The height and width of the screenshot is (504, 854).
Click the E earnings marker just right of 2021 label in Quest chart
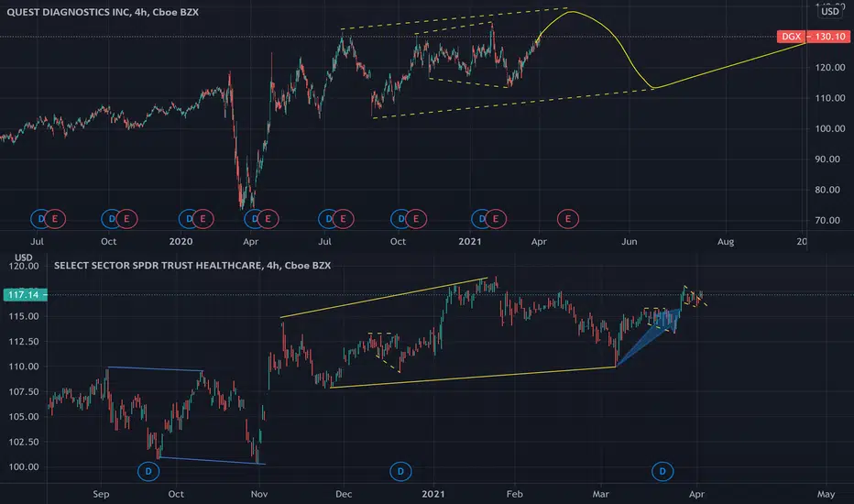pyautogui.click(x=496, y=219)
